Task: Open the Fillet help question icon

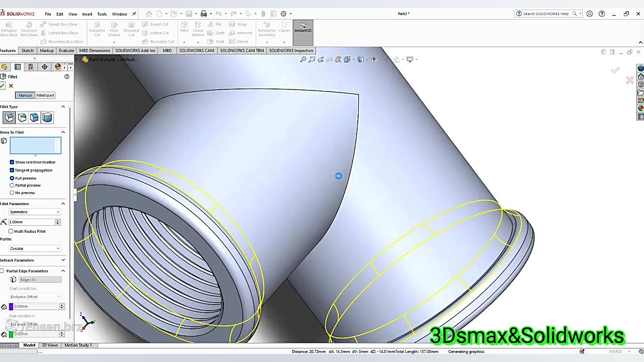Action: click(x=66, y=76)
